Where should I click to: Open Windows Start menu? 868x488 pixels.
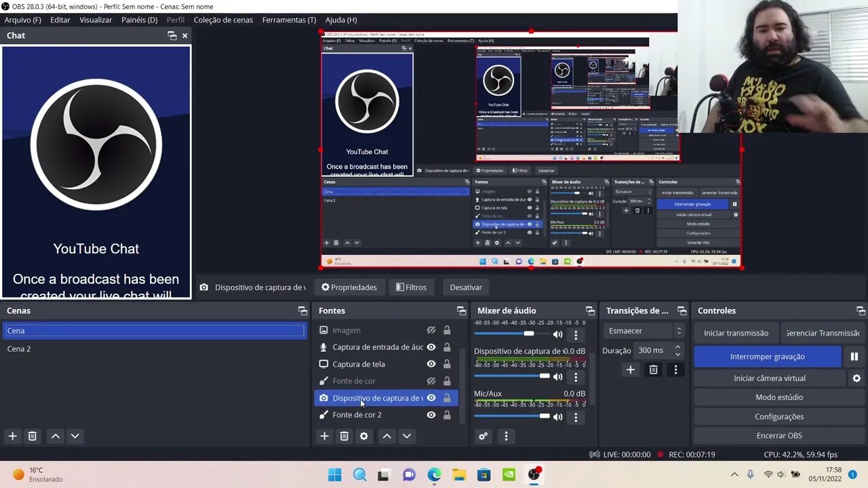pos(335,474)
